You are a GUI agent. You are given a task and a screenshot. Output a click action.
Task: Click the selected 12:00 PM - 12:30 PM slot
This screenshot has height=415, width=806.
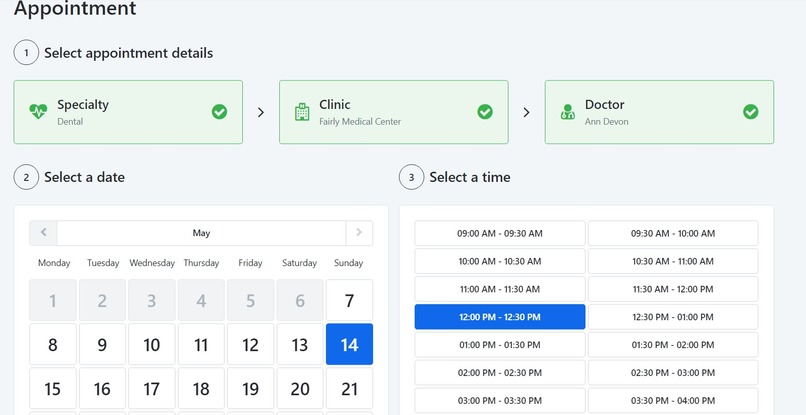coord(500,317)
